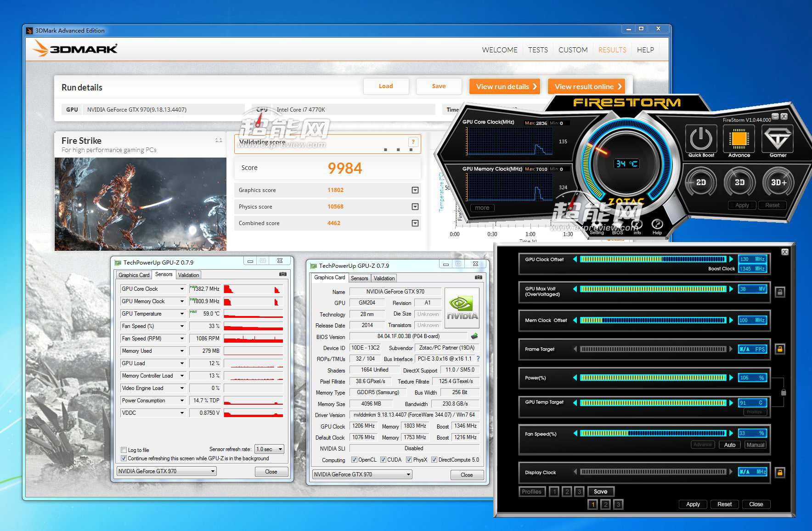The image size is (812, 531).
Task: Decrease GPU Clock Offset with left arrow
Action: tap(575, 259)
